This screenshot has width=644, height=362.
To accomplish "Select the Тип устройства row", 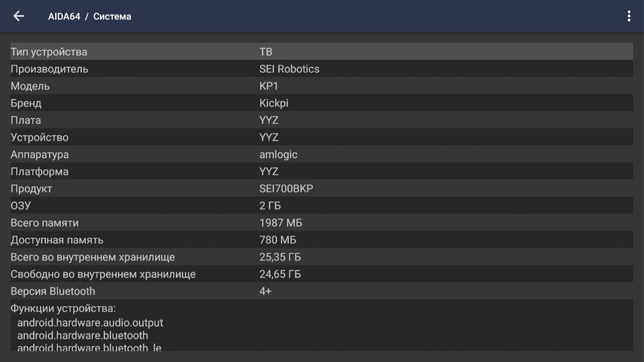I will tap(321, 51).
